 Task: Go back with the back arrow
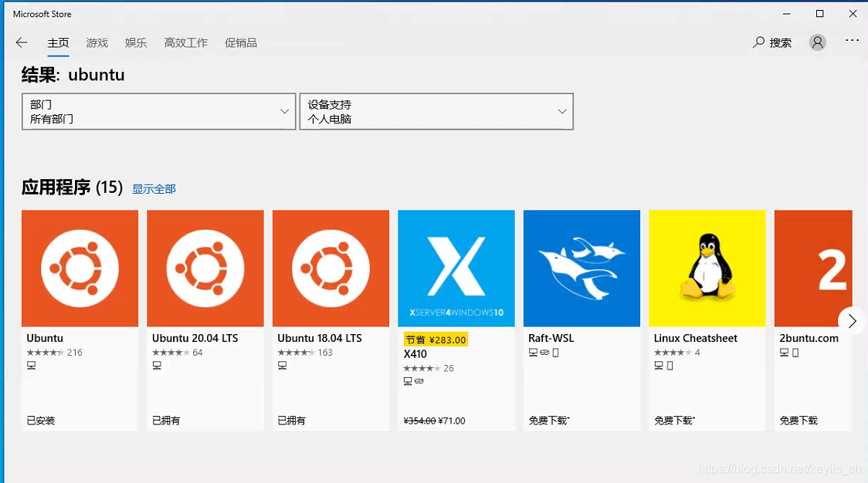coord(22,42)
